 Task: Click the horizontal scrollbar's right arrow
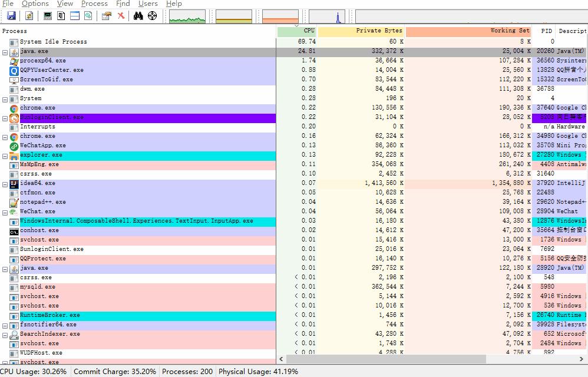coord(583,358)
